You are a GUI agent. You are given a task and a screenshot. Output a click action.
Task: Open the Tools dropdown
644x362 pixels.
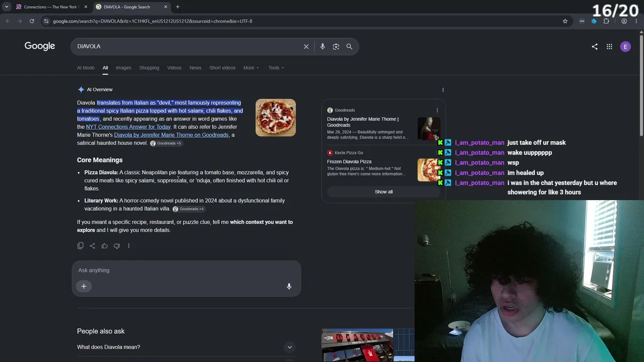coord(276,68)
